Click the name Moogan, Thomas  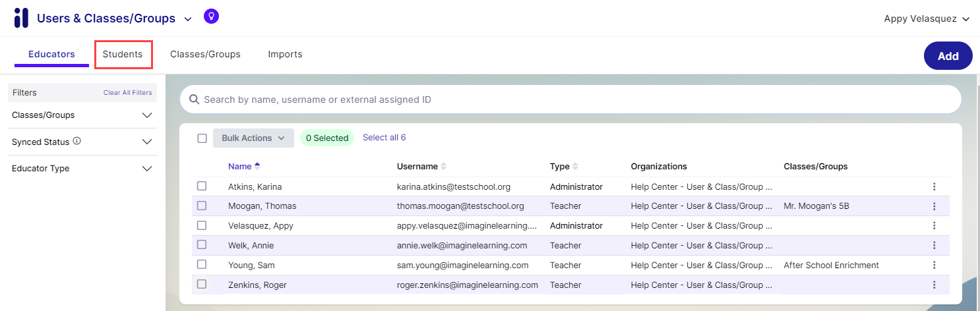coord(262,206)
